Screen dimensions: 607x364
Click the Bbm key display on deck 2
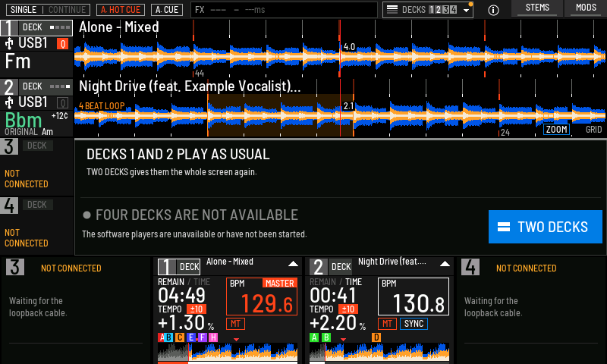[24, 120]
